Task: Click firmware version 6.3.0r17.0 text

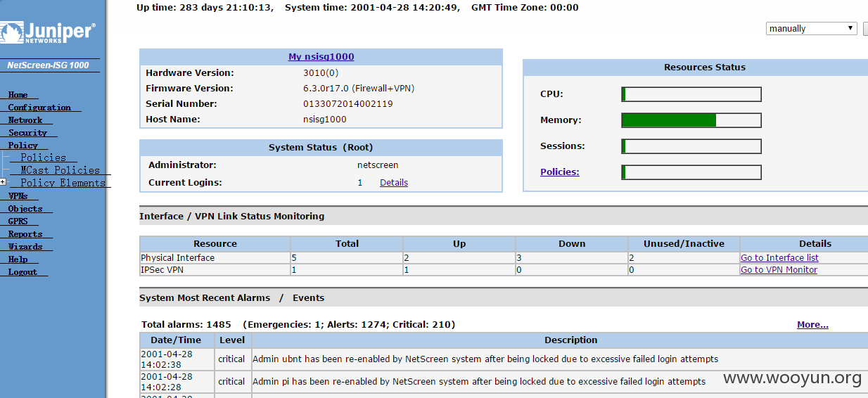Action: click(x=359, y=89)
